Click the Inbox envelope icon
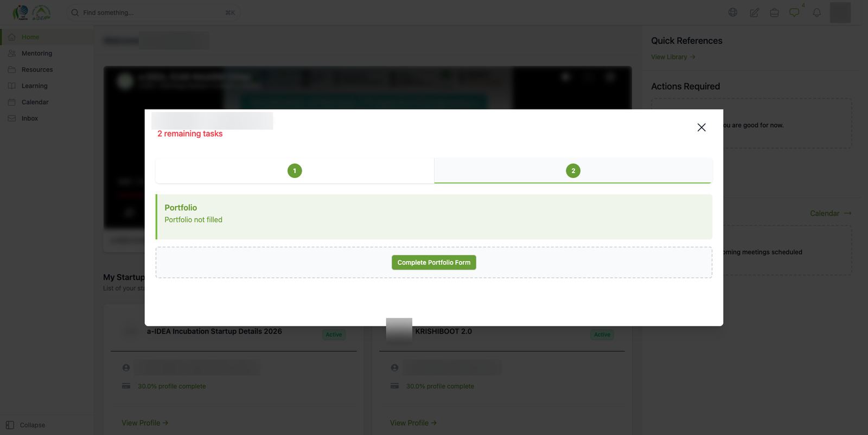Viewport: 868px width, 435px height. 12,118
